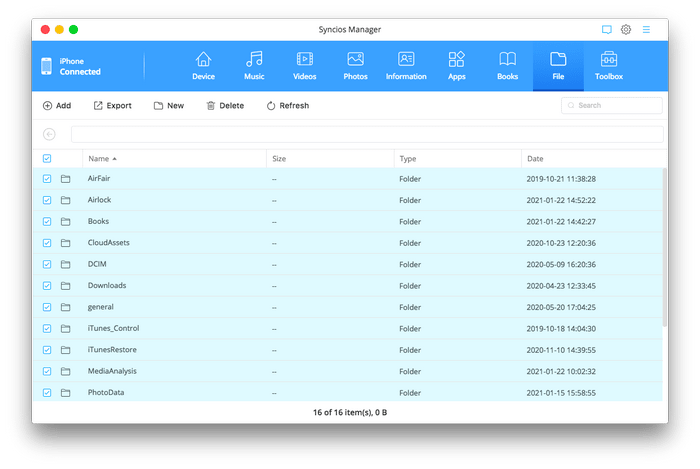Click the Export button
Viewport: 700px width, 469px height.
pos(112,106)
